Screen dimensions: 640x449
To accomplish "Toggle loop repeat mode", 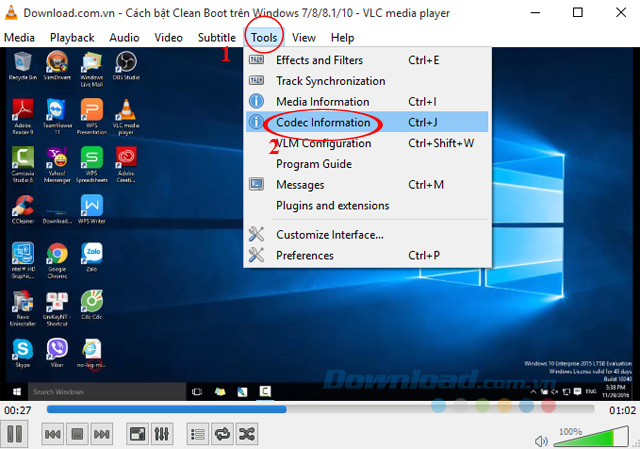I will click(222, 434).
